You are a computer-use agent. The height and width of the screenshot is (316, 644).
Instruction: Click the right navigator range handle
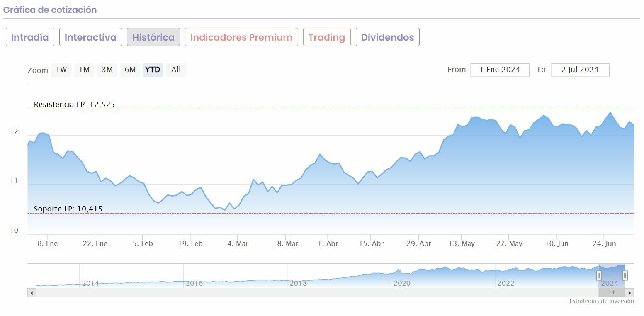[x=625, y=275]
